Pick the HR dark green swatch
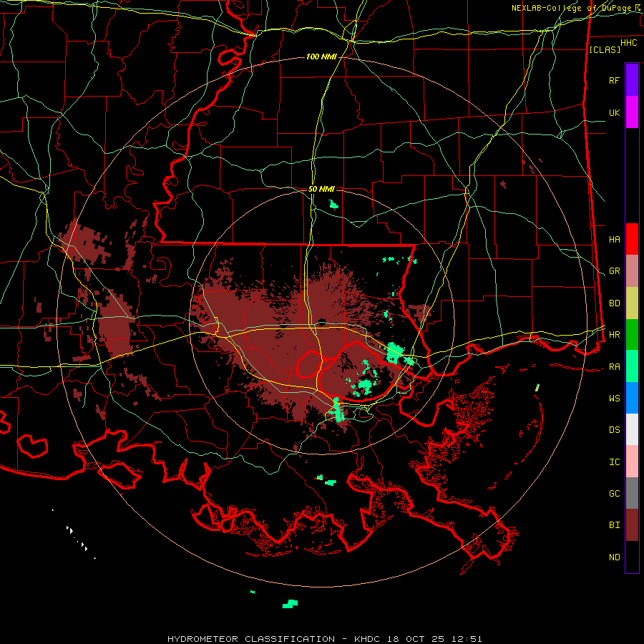Screen dimensions: 644x644 632,335
